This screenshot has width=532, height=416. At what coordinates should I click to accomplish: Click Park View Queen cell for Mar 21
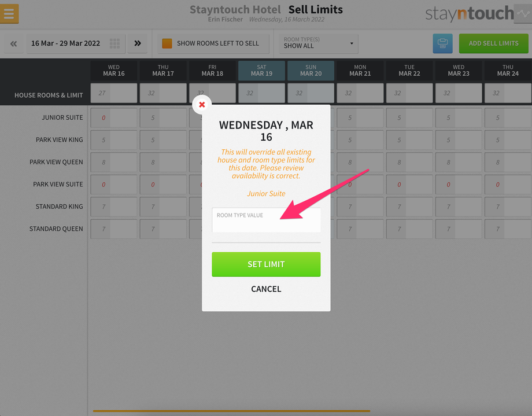click(360, 163)
